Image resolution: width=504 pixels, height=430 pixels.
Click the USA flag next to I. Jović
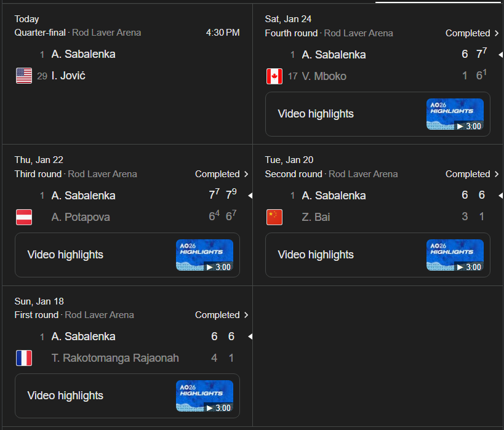(23, 76)
